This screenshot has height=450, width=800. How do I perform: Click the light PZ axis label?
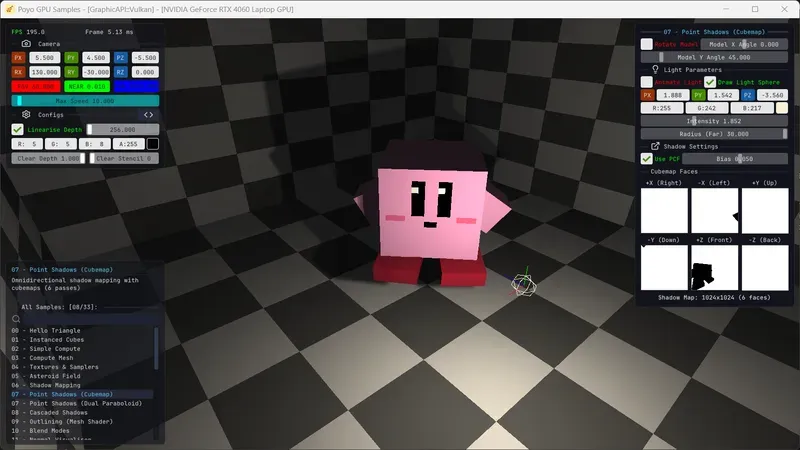tap(747, 95)
